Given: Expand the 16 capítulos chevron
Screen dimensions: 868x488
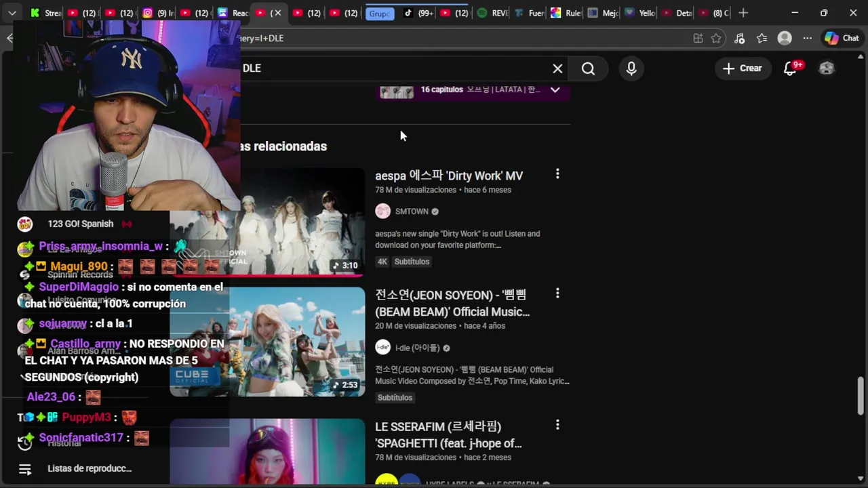Looking at the screenshot, I should click(555, 89).
